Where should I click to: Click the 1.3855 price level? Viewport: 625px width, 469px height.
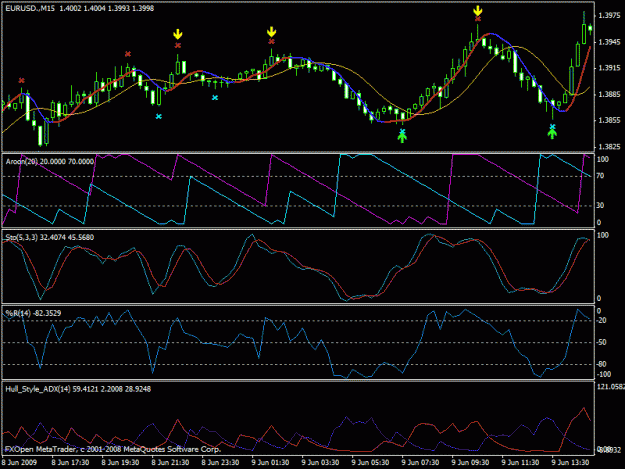point(609,121)
